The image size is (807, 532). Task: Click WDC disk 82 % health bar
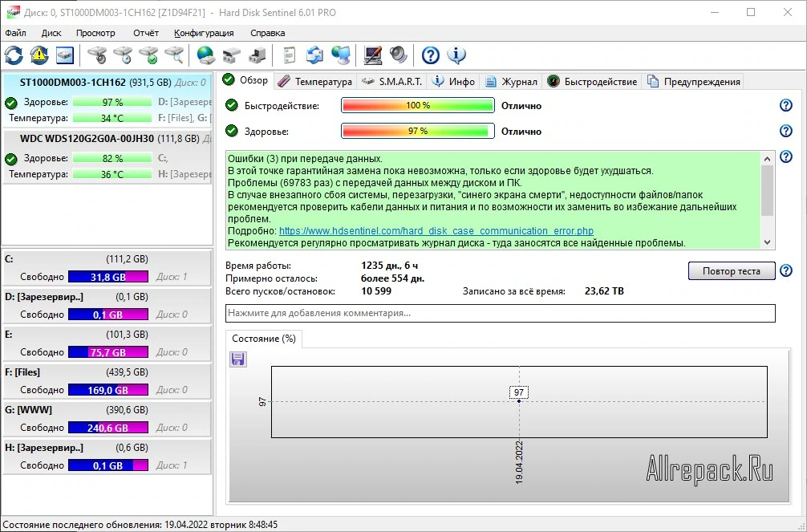pyautogui.click(x=112, y=159)
